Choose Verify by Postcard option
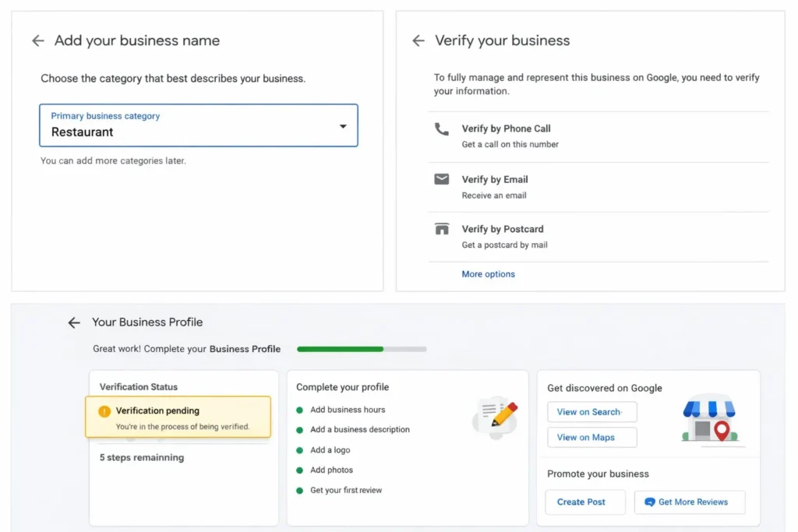This screenshot has width=798, height=532. click(x=598, y=237)
